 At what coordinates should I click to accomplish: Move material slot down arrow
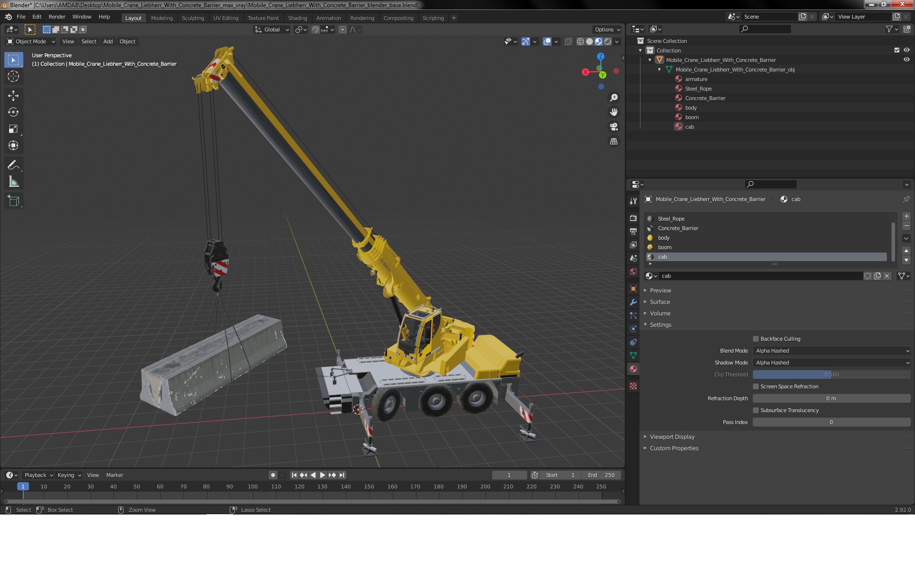click(x=906, y=260)
